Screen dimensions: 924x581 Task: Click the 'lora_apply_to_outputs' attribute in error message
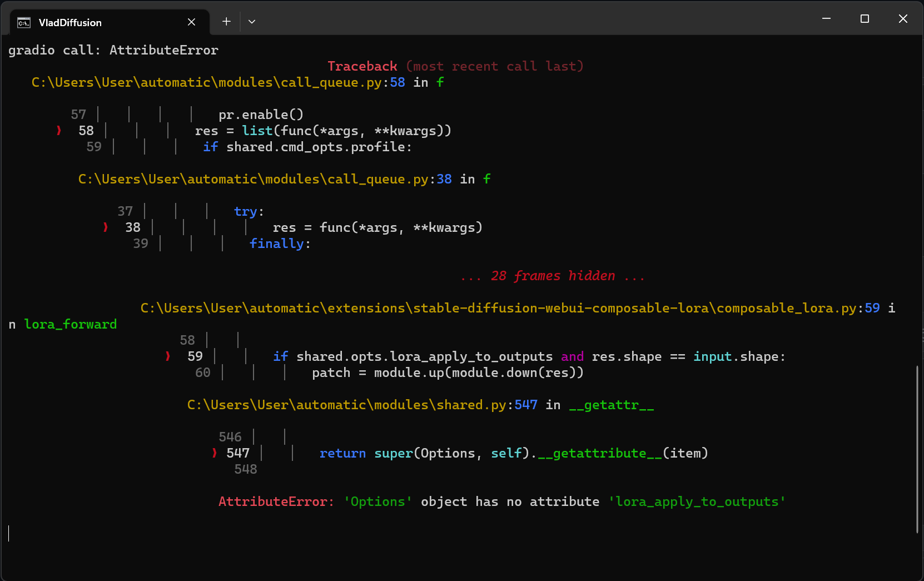pos(697,501)
